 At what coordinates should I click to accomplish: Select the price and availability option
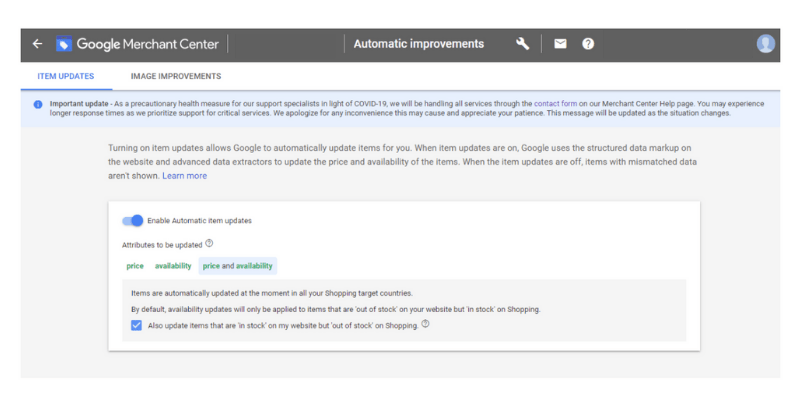coord(238,266)
